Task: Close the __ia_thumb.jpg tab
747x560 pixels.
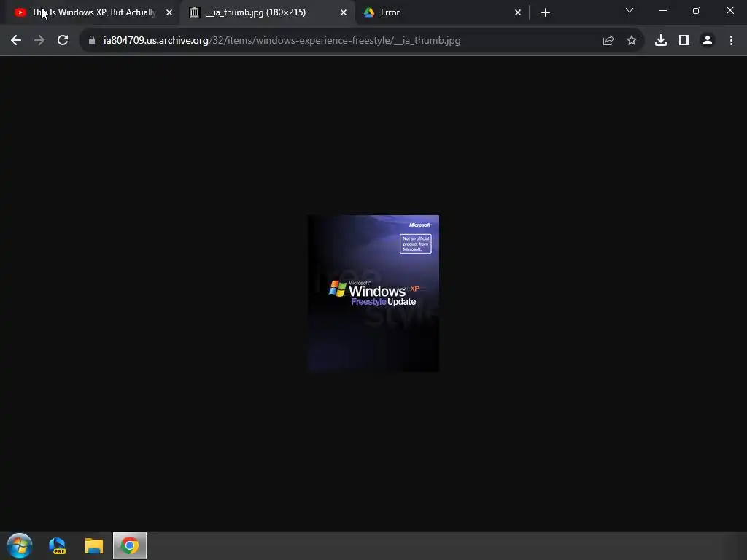Action: 344,12
